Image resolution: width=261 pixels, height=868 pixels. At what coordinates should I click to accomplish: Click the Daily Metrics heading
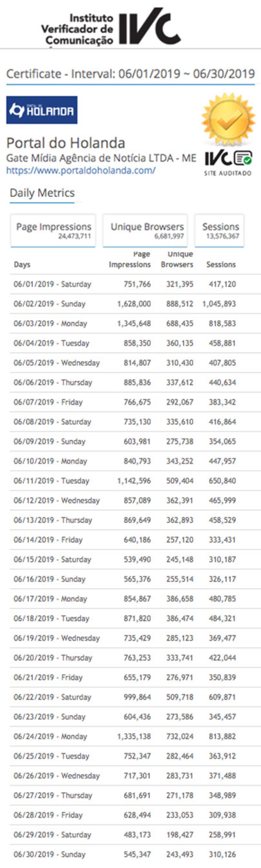coord(42,193)
